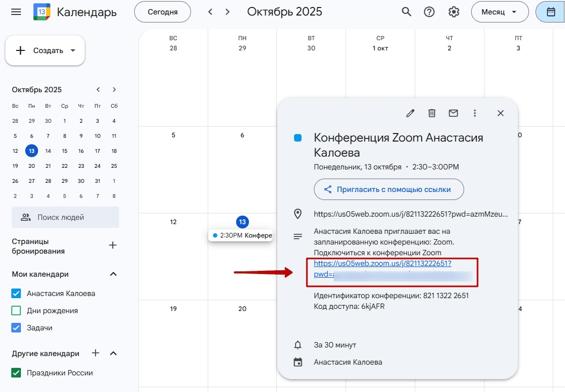Screen dimensions: 565x392
Task: Click the reminder bell icon
Action: pyautogui.click(x=298, y=345)
